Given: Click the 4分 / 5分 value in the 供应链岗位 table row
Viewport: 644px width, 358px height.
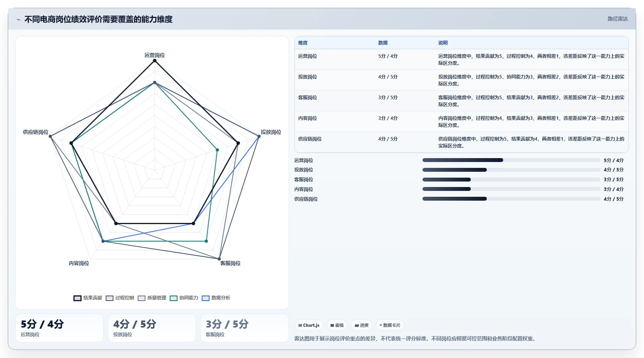Looking at the screenshot, I should coord(388,139).
